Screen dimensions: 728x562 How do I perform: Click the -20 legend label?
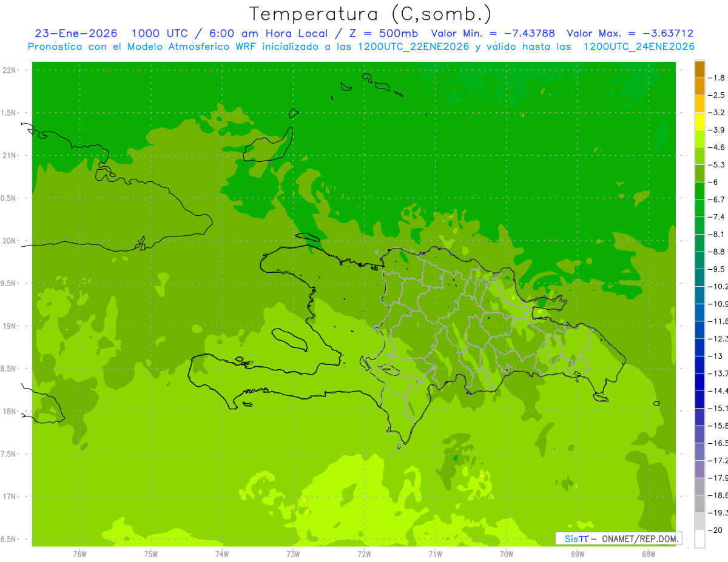pos(716,530)
